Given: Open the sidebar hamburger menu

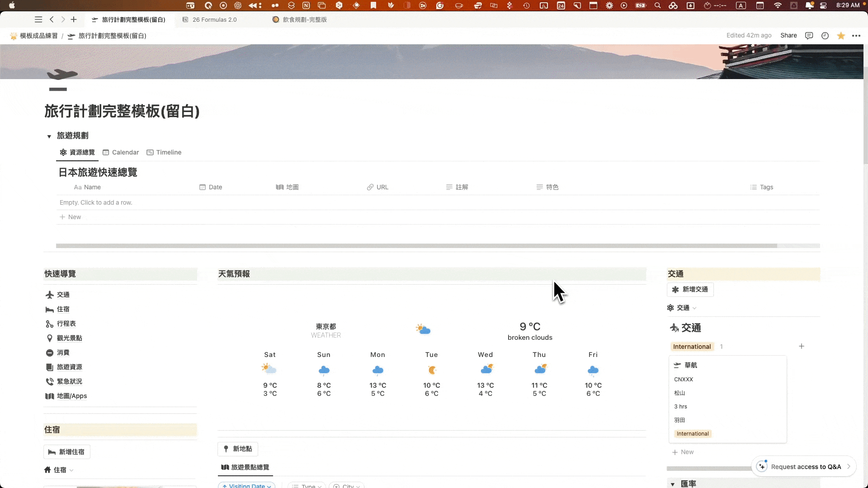Looking at the screenshot, I should (x=38, y=19).
